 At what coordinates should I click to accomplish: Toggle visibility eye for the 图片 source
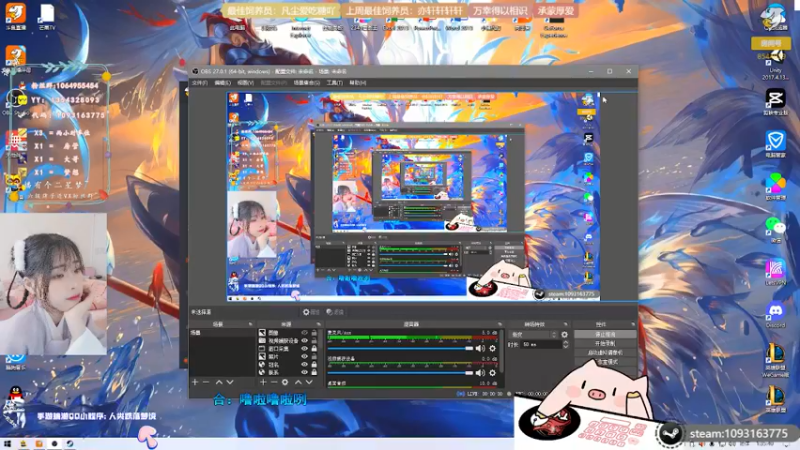point(304,357)
